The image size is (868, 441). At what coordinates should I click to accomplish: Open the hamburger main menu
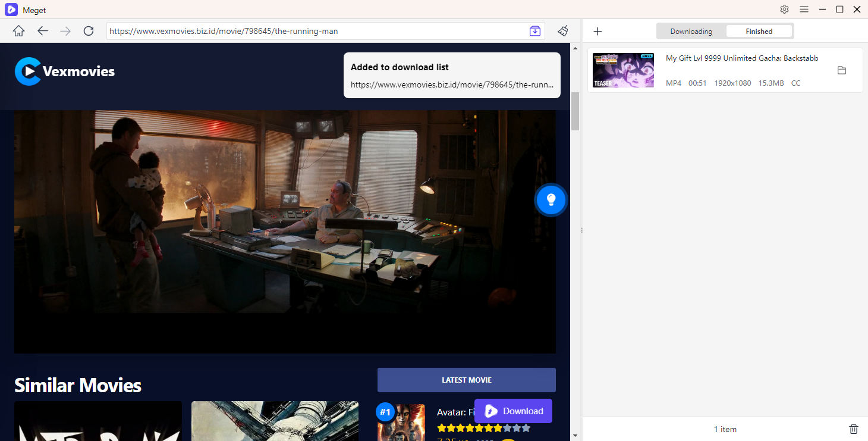(x=804, y=10)
